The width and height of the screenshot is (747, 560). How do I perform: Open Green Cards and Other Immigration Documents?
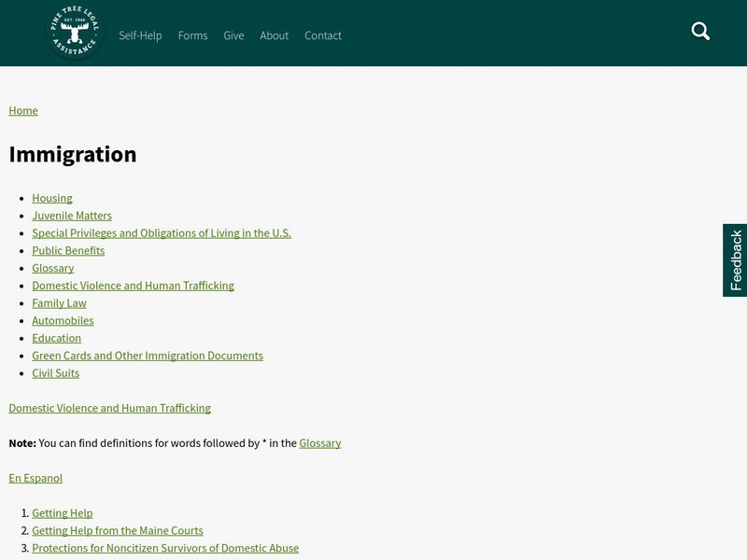pos(148,356)
